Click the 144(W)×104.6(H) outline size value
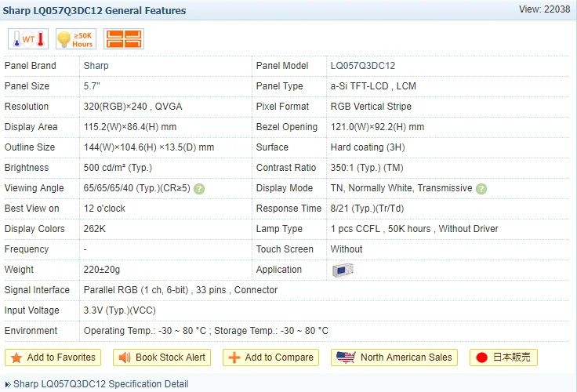Viewport: 577px width, 392px height. click(x=149, y=147)
